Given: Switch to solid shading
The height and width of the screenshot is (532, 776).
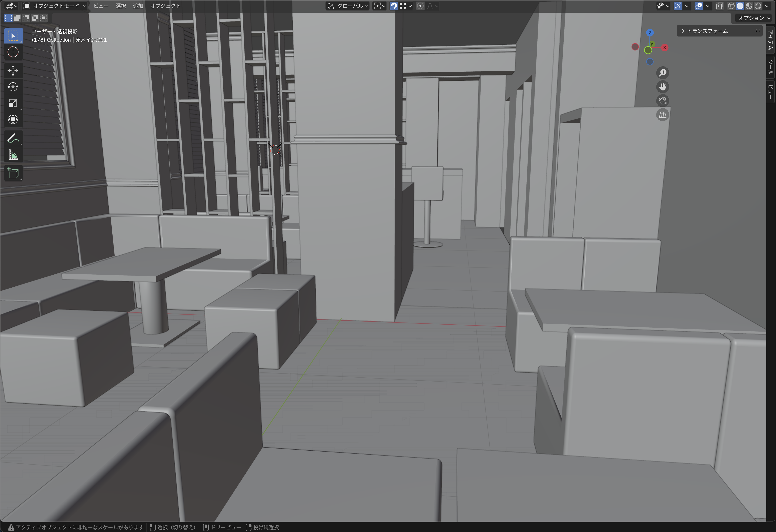Looking at the screenshot, I should (740, 6).
